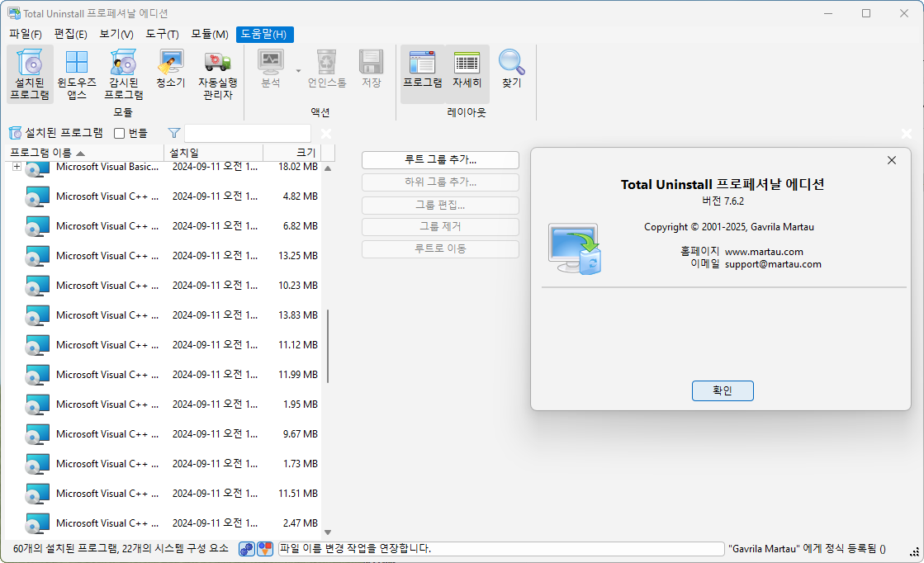Screen dimensions: 924x563
Task: Open the 모듈(M) menu
Action: 210,34
